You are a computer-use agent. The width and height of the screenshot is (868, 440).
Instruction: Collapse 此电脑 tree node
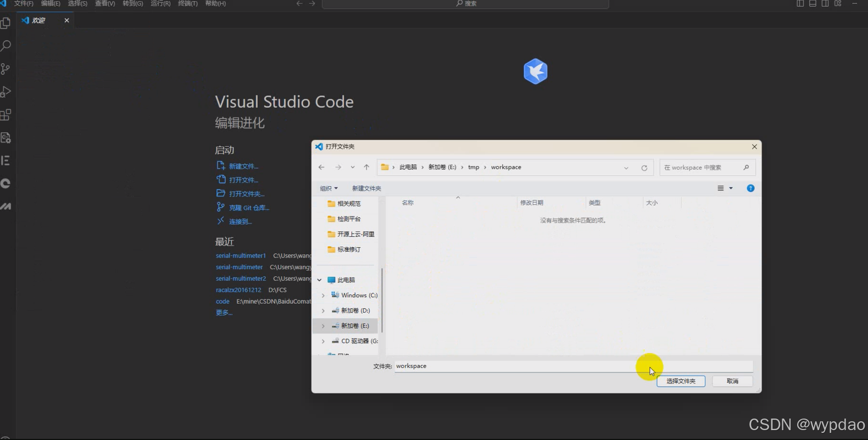point(319,280)
